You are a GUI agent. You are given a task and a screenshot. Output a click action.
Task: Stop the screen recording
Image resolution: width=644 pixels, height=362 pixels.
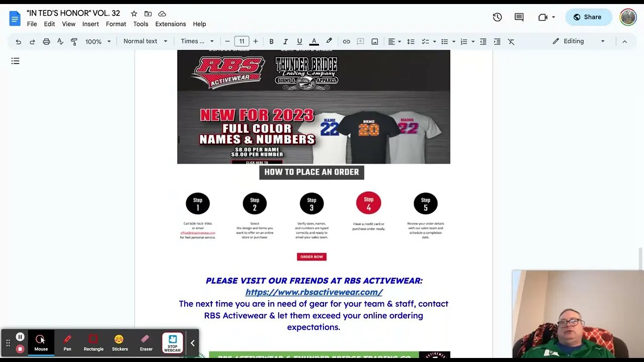click(20, 348)
